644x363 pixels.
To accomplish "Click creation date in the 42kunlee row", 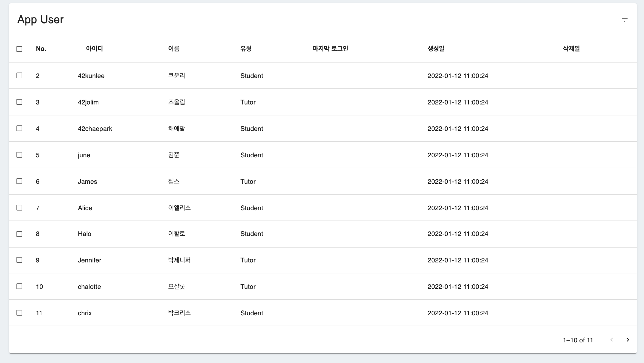I will click(x=458, y=76).
